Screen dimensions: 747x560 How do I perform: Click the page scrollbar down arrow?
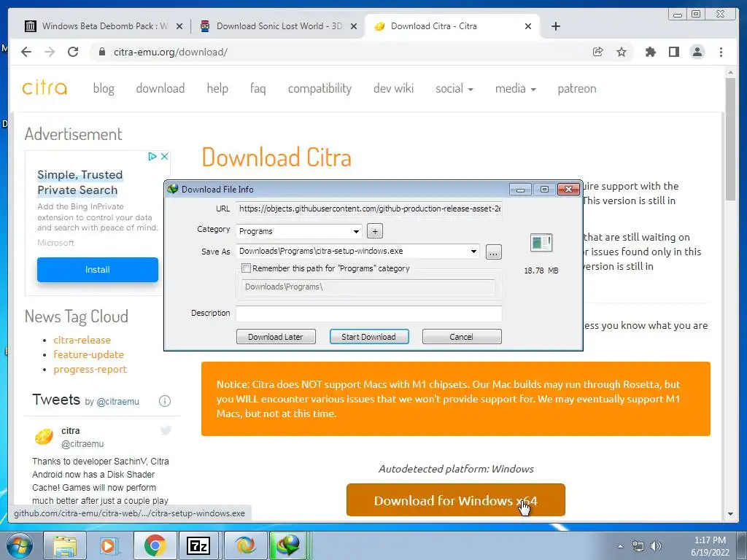pyautogui.click(x=730, y=514)
